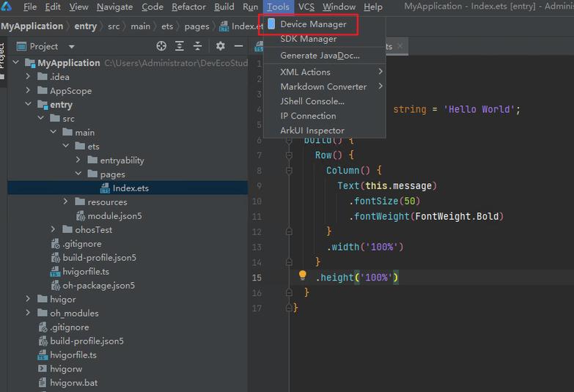Expand the entryability folder

tap(78, 160)
